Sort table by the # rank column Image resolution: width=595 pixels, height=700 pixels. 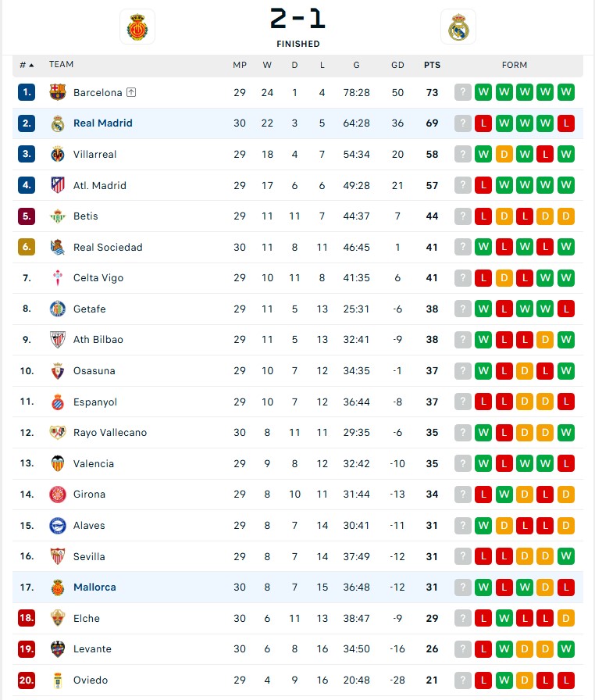tap(27, 65)
